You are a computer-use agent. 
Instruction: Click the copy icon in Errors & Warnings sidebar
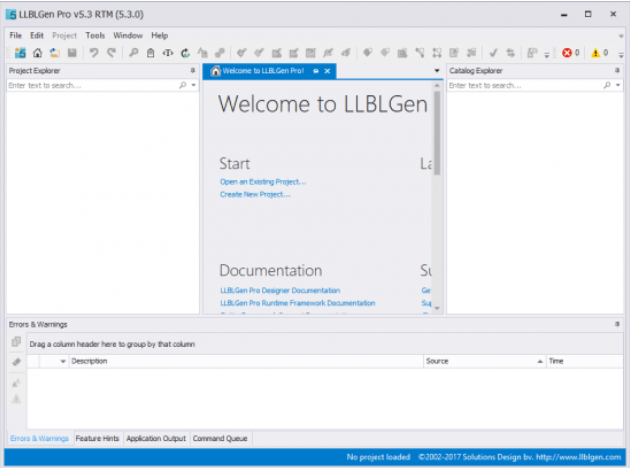point(16,341)
